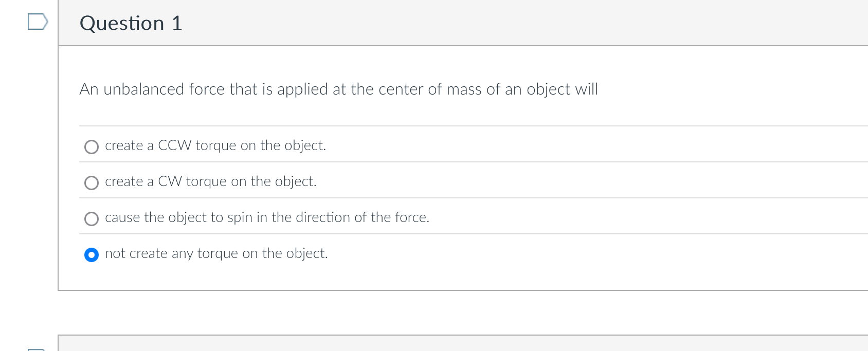Viewport: 868px width, 351px height.
Task: Pick 'cause the object to spin in the direction'
Action: pos(91,218)
